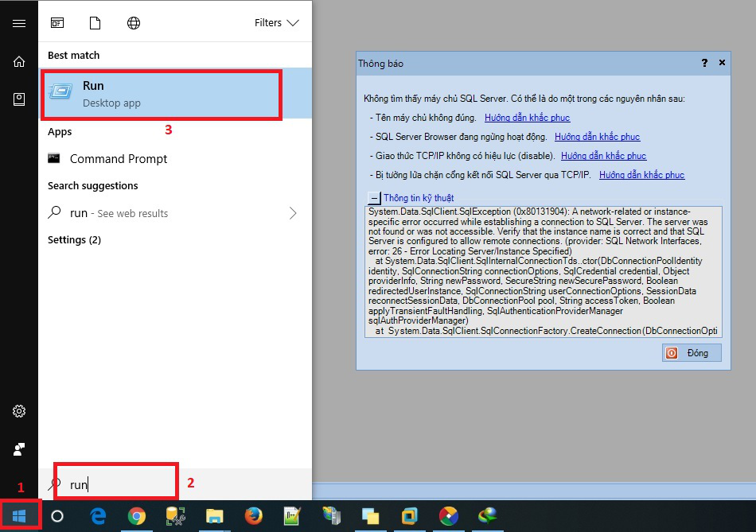Click the 'Search suggestions' heading
This screenshot has height=532, width=756.
pyautogui.click(x=92, y=185)
